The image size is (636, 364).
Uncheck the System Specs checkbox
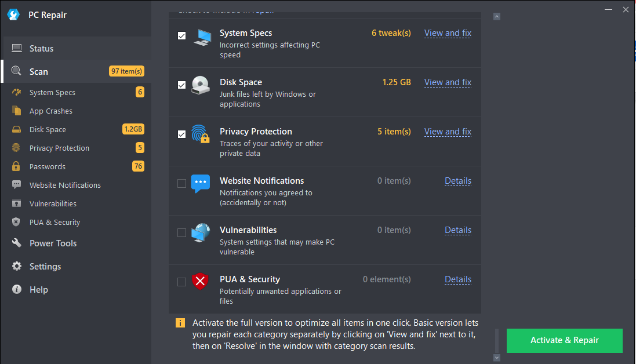coord(181,36)
